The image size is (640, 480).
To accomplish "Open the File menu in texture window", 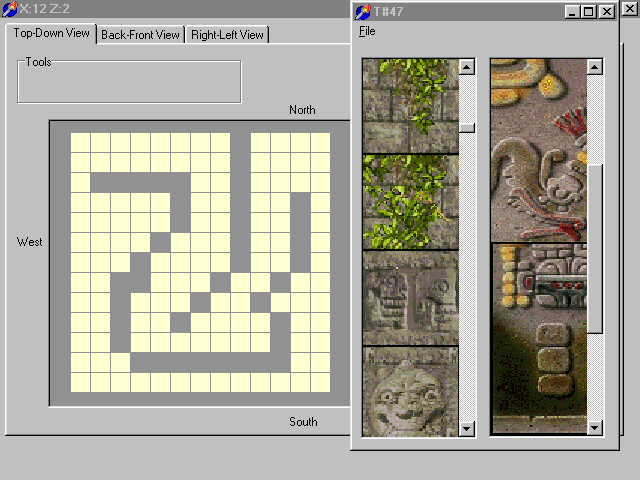I will 367,31.
